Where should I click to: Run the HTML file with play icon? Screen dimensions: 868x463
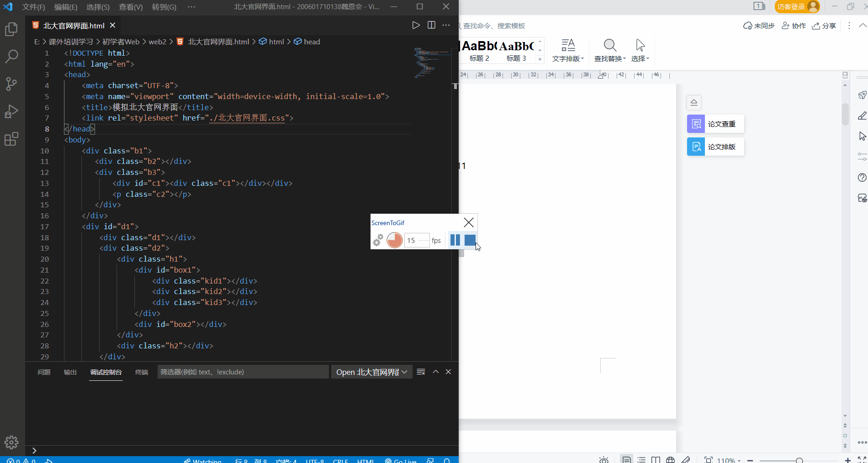click(416, 25)
